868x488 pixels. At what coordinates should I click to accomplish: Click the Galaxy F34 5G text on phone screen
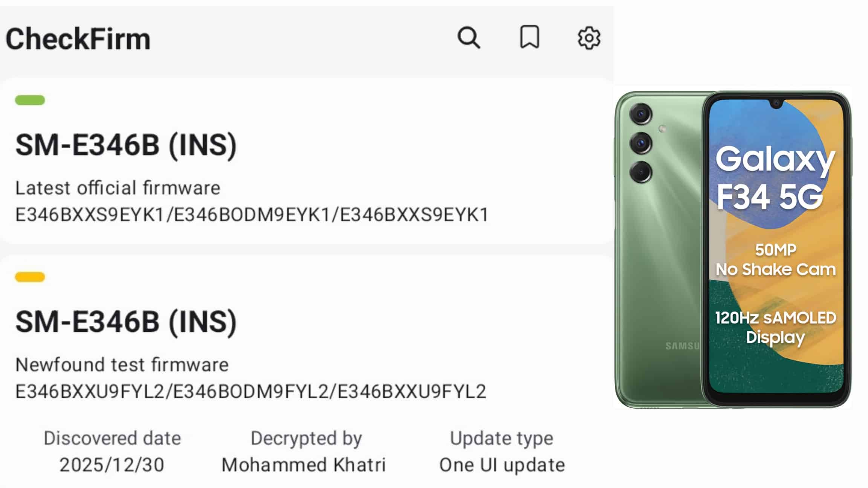tap(775, 178)
